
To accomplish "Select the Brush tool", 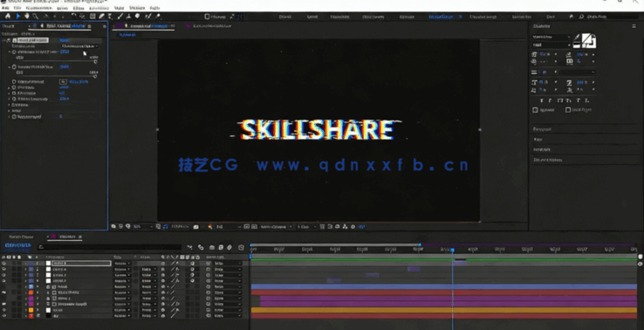I will point(120,17).
